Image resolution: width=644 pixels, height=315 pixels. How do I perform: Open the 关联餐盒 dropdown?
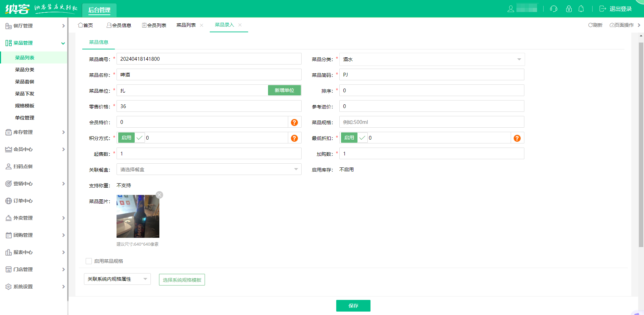[x=209, y=170]
